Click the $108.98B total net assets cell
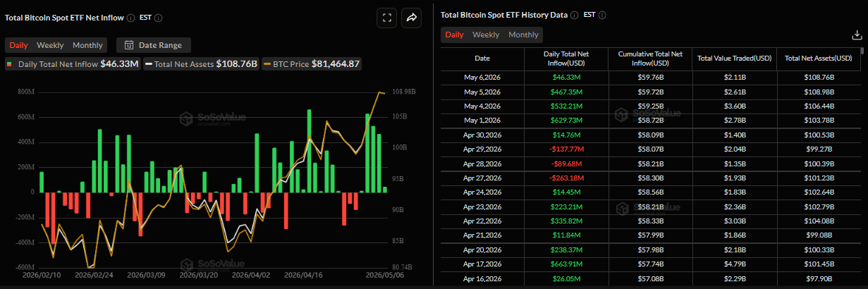This screenshot has width=868, height=289. point(819,92)
